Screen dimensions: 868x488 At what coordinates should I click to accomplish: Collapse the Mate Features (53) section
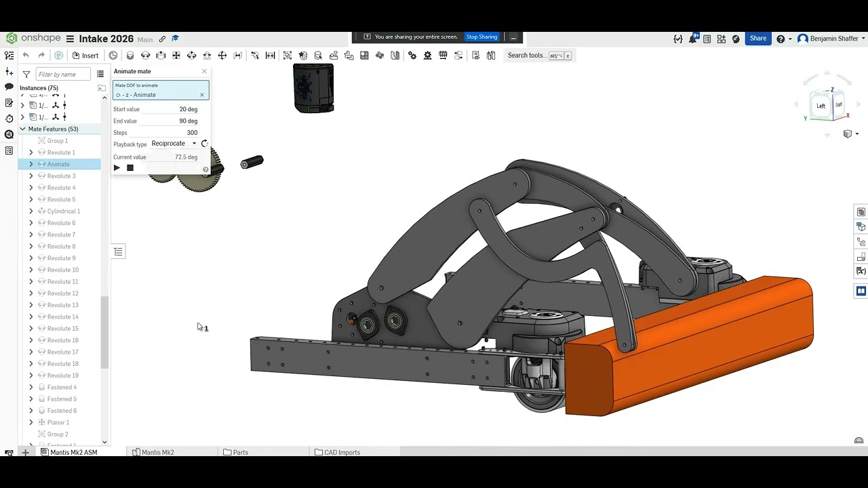[22, 129]
